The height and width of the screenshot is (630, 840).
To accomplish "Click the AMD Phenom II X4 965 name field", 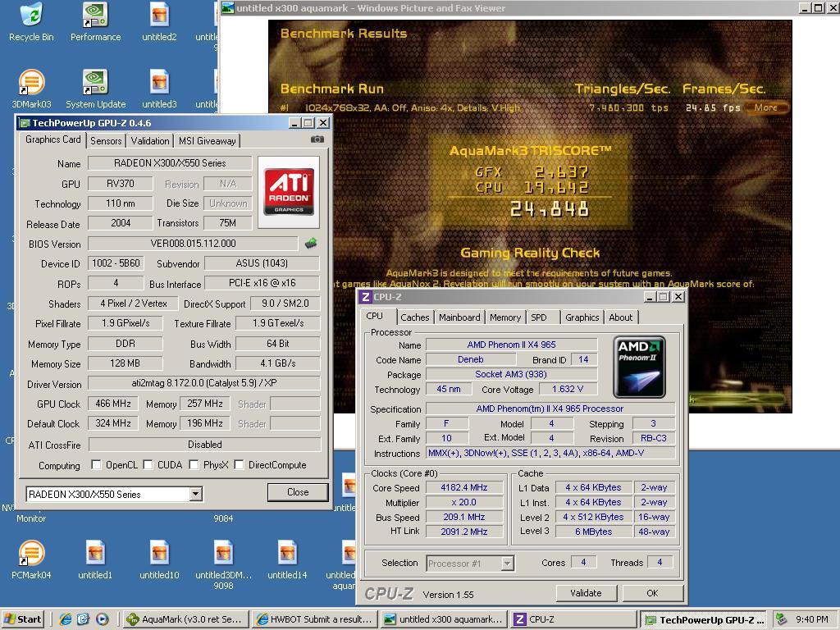I will coord(511,345).
